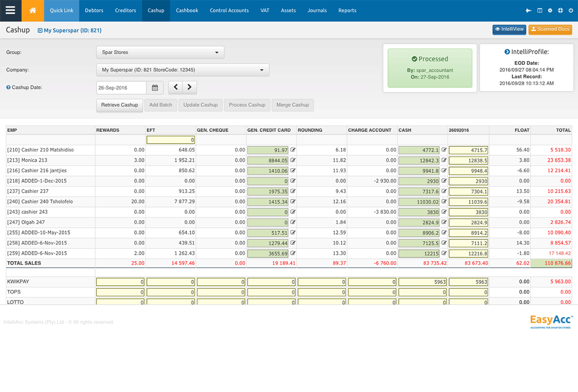578x392 pixels.
Task: Expand the My Superspar (ID: 821) link
Action: (70, 30)
